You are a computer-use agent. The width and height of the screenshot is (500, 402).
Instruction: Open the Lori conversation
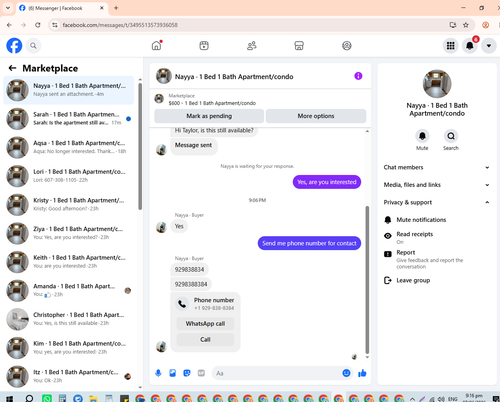(69, 176)
